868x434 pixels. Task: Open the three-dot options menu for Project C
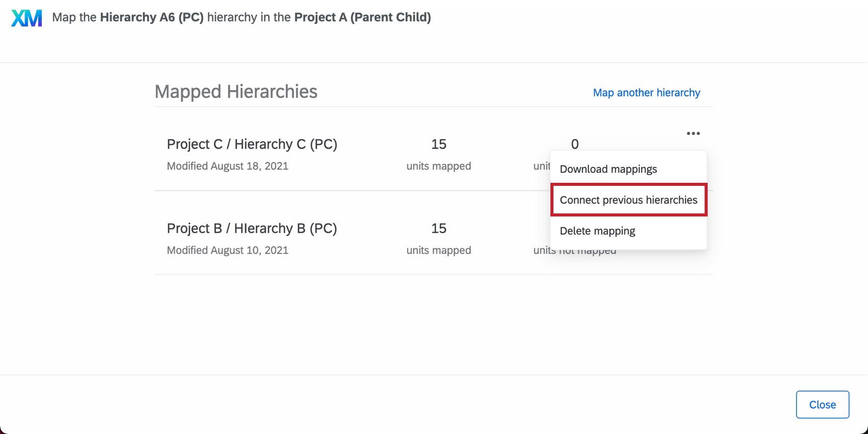[693, 133]
